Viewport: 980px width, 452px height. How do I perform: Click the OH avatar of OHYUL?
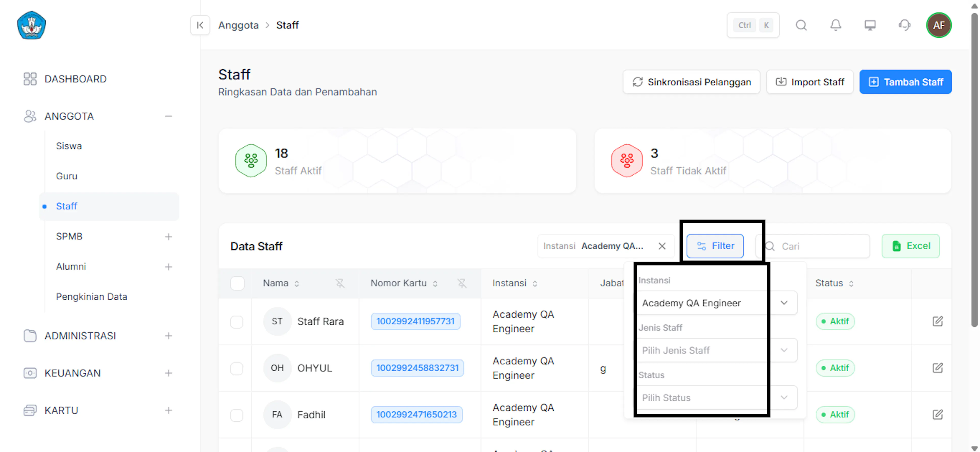[x=277, y=368]
